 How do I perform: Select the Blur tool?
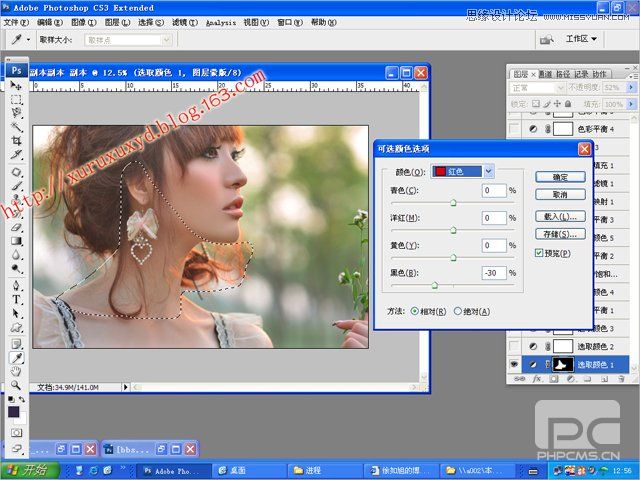pyautogui.click(x=16, y=255)
